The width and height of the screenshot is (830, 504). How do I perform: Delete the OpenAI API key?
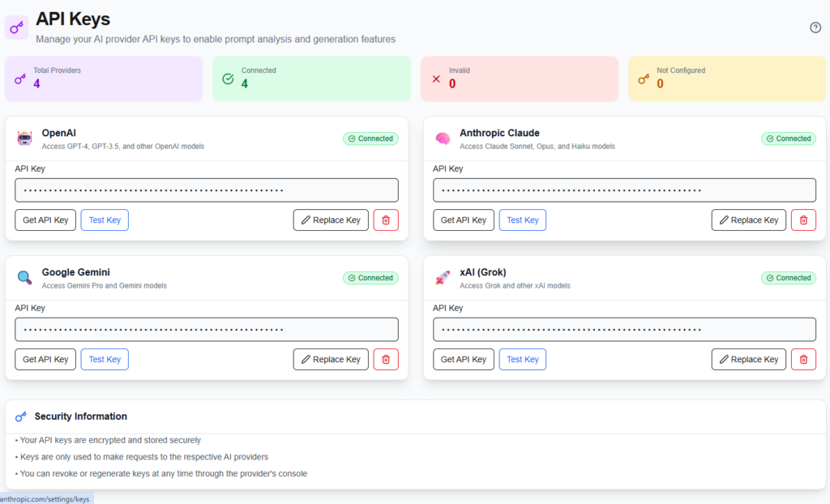coord(386,220)
